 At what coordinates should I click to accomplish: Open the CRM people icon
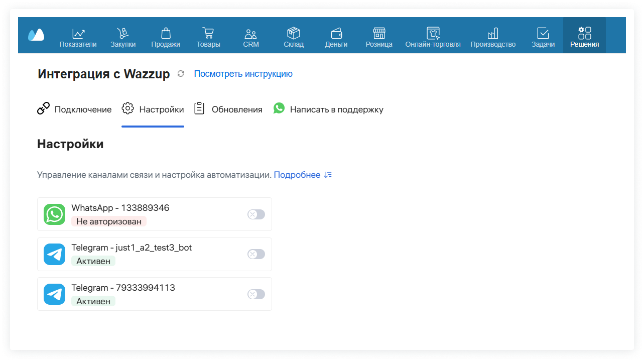point(250,34)
